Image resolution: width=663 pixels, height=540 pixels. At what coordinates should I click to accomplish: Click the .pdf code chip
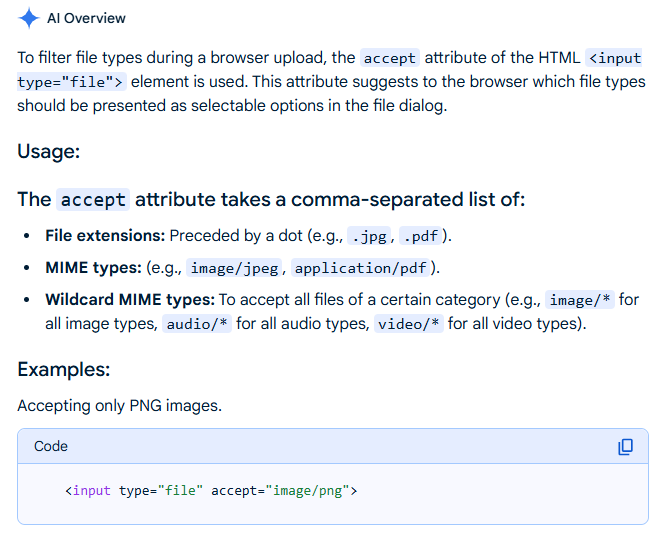coord(419,237)
